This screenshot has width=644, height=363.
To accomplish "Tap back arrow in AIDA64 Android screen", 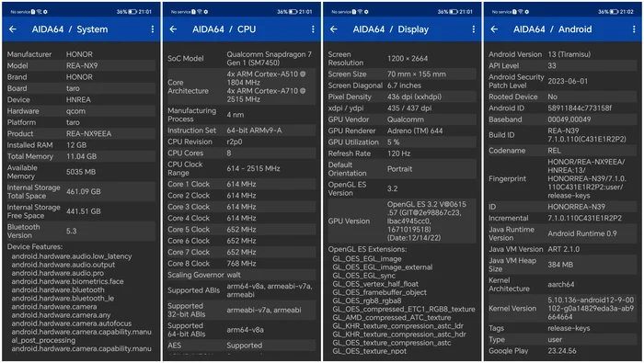I will (495, 29).
